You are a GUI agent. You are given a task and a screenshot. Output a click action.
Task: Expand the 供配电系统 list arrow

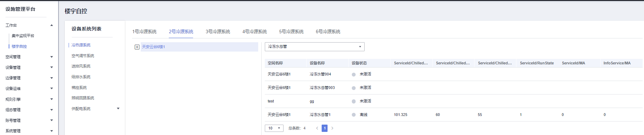118,109
